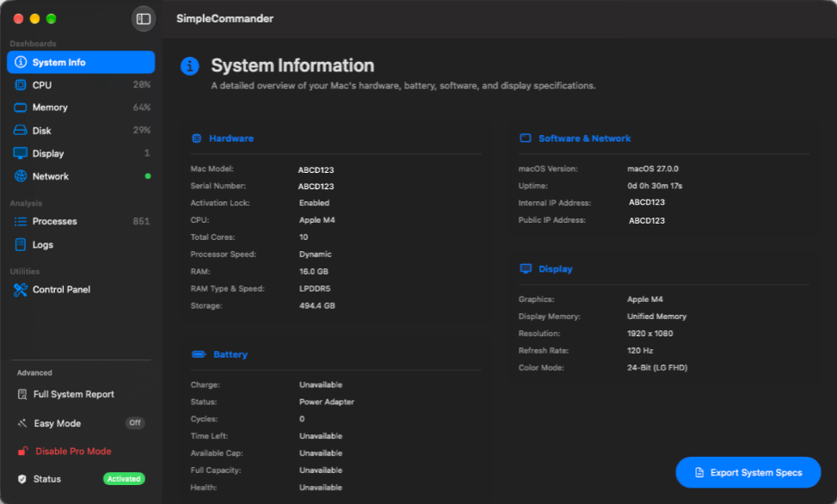Open the Processes analysis view
This screenshot has height=504, width=837.
click(81, 221)
